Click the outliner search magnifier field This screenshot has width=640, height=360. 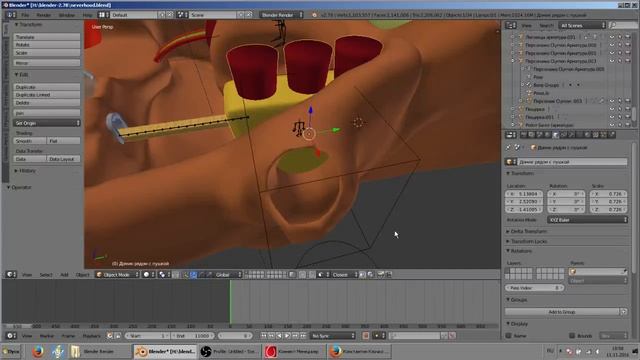tap(622, 25)
